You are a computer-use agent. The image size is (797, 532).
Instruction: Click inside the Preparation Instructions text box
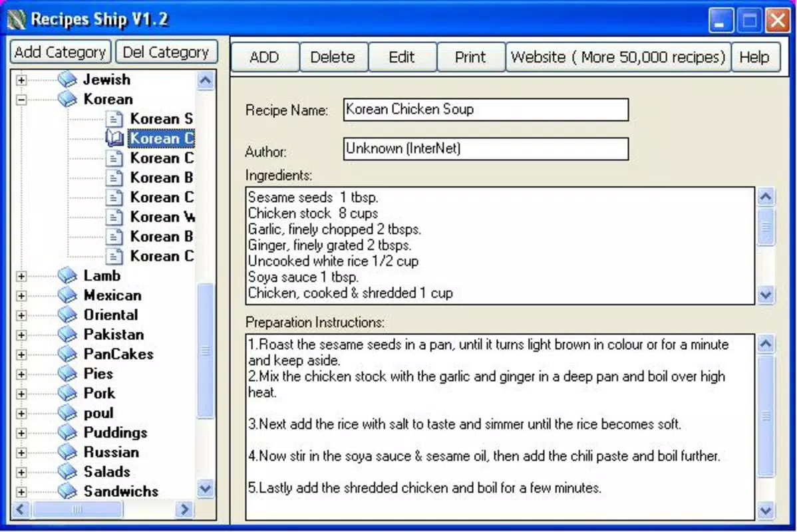(500, 427)
